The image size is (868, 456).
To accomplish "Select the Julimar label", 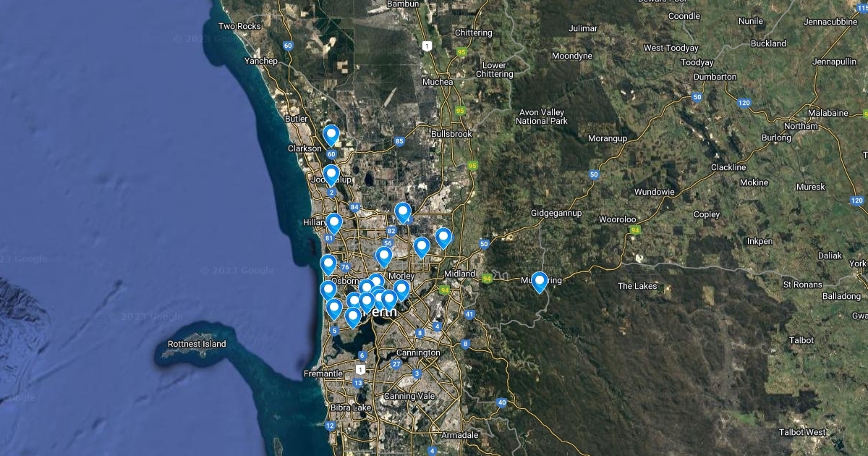I will (584, 28).
